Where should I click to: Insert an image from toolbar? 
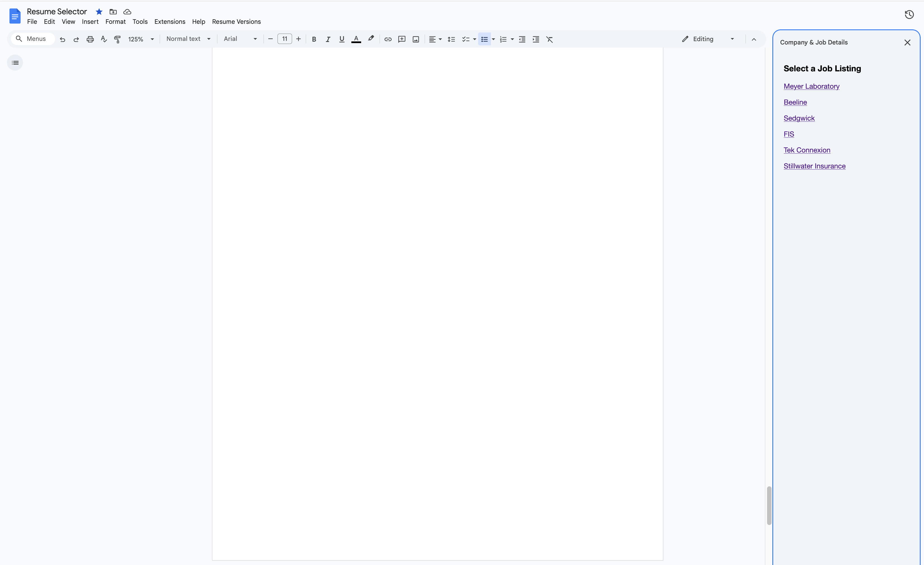(x=416, y=39)
